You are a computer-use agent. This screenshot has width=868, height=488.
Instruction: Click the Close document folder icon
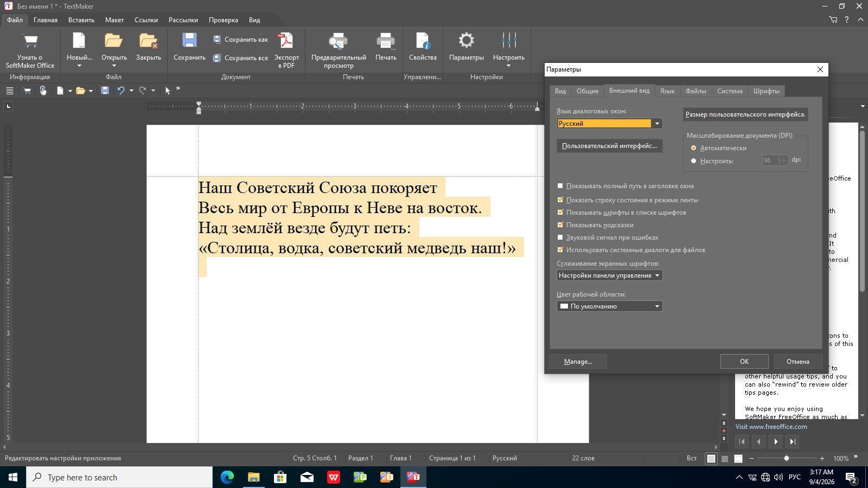click(x=148, y=41)
